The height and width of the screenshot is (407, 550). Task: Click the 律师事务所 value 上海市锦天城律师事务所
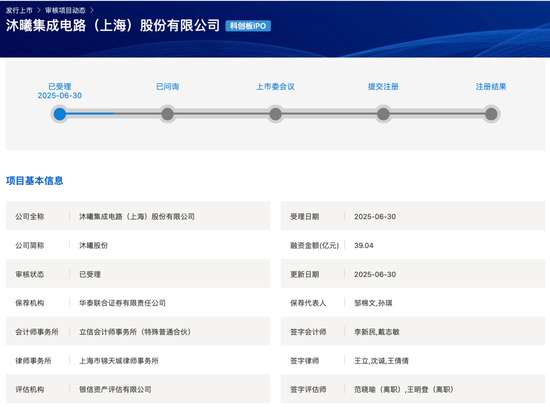click(x=119, y=361)
